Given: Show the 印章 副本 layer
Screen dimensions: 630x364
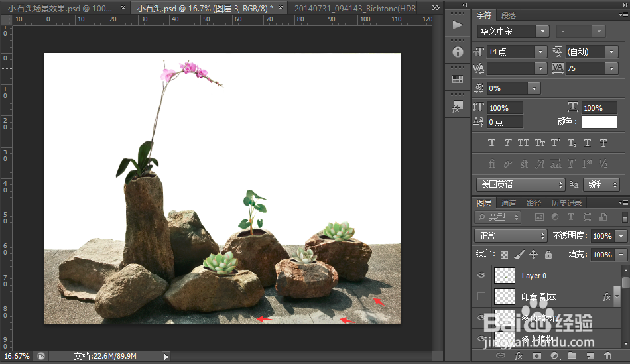Looking at the screenshot, I should [481, 296].
